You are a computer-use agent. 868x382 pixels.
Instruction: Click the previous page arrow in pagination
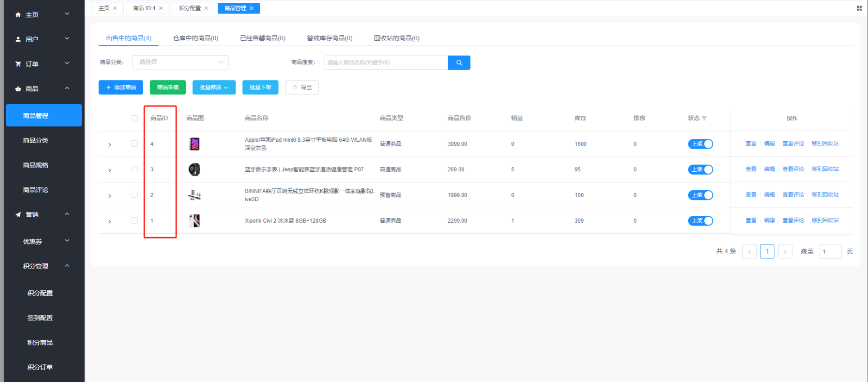749,251
